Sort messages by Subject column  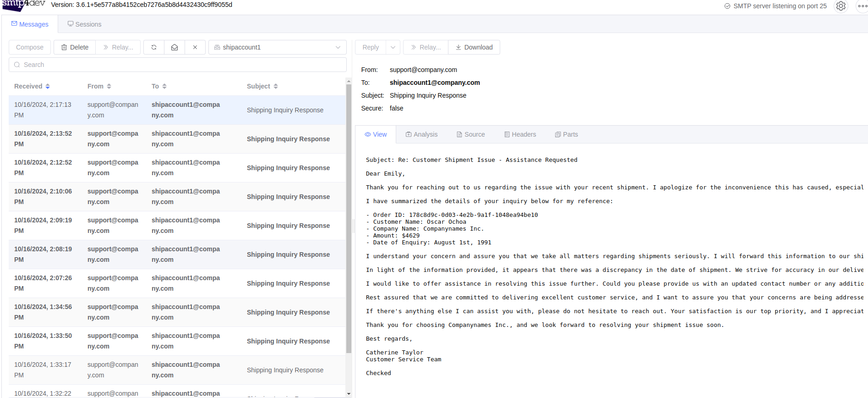click(262, 86)
